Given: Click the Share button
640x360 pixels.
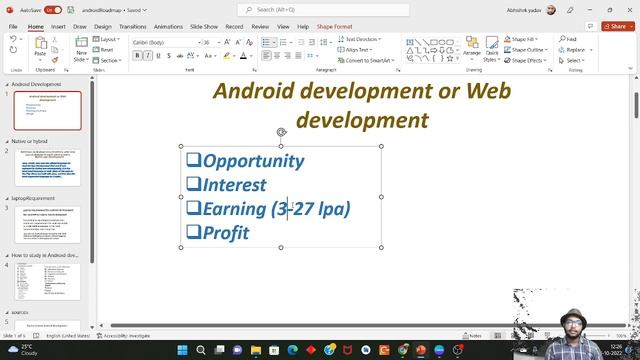Looking at the screenshot, I should click(618, 26).
